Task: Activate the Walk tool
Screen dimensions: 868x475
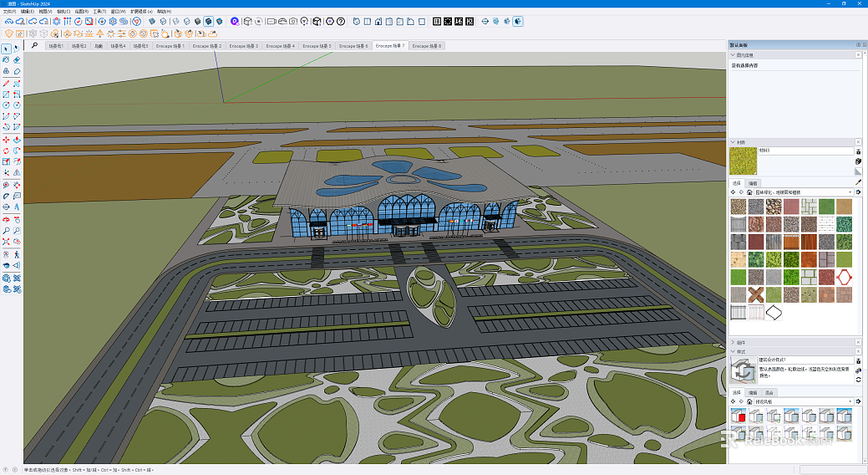Action: [17, 254]
